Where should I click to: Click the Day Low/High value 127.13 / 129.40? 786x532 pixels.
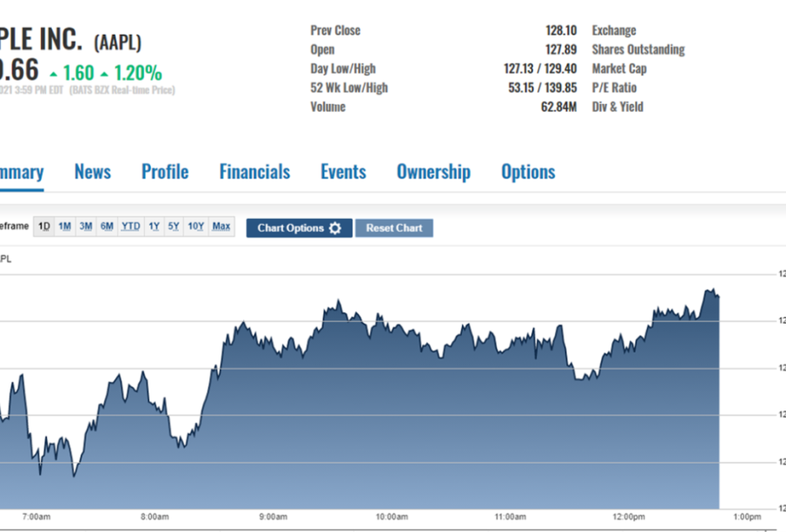pyautogui.click(x=540, y=69)
